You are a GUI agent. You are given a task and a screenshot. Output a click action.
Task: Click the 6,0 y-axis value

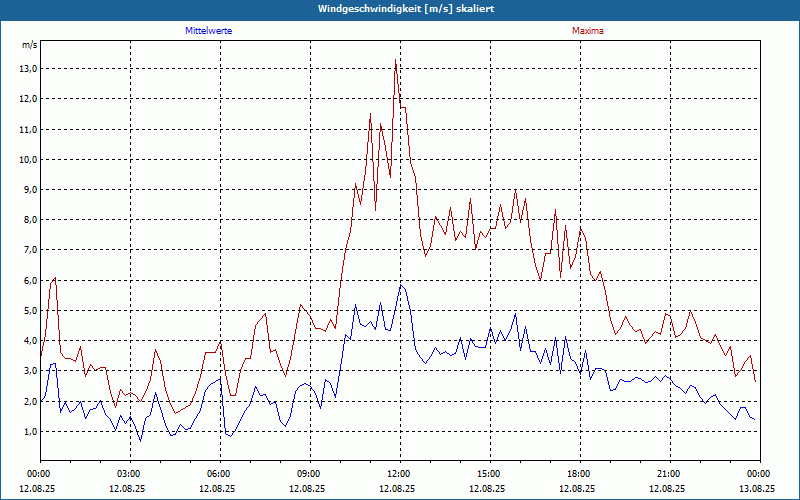coord(30,281)
